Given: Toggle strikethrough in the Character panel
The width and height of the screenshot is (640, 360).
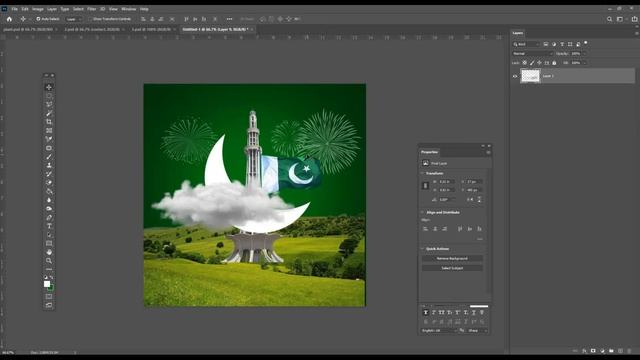Looking at the screenshot, I should tap(482, 312).
